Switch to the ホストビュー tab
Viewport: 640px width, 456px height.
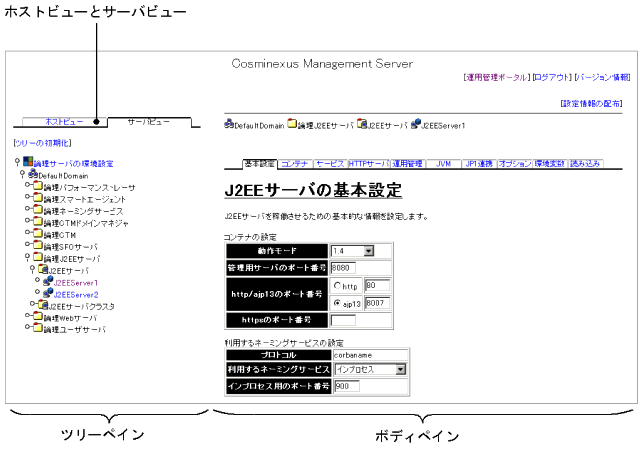[x=64, y=122]
